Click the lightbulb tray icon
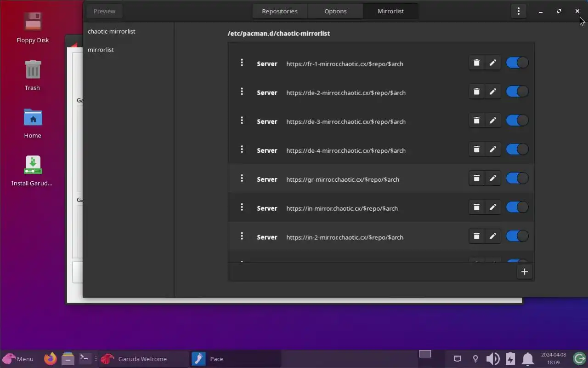Viewport: 588px width, 368px height. tap(475, 359)
